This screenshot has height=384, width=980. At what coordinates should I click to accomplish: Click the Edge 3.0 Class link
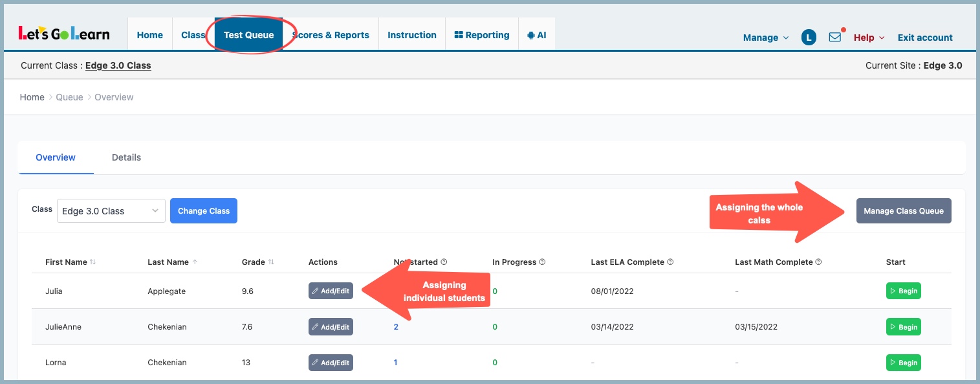tap(118, 65)
